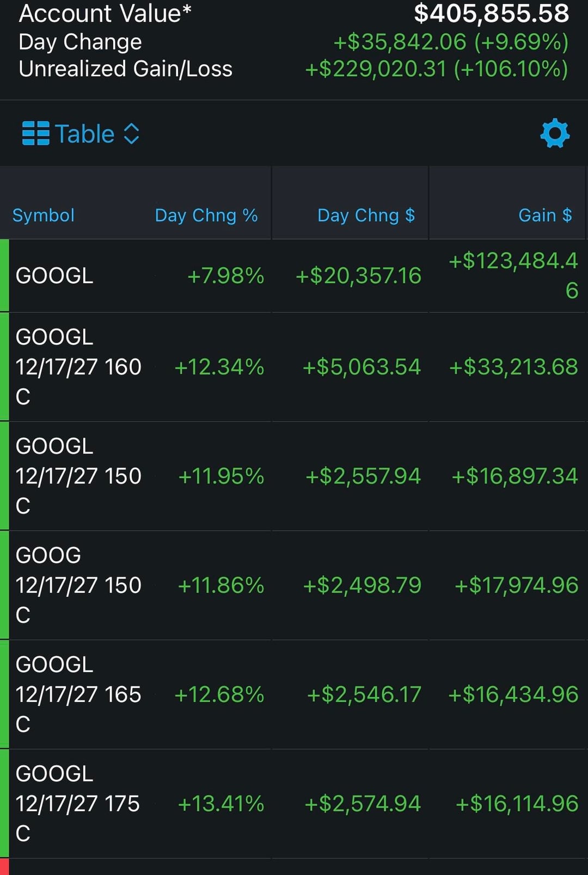Sort by Day Chng $ column
This screenshot has height=875, width=588.
point(366,215)
